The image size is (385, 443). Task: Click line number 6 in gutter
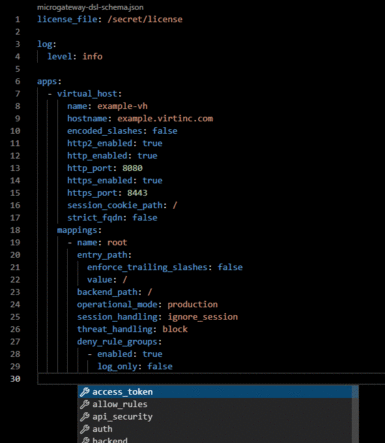pos(17,81)
